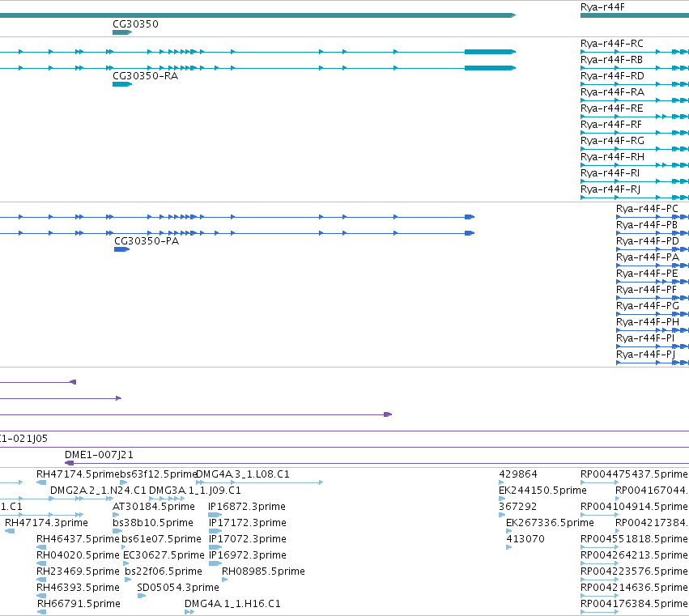
Task: Select the DMG3A.1_1.J09.C1 feature label
Action: pyautogui.click(x=194, y=491)
